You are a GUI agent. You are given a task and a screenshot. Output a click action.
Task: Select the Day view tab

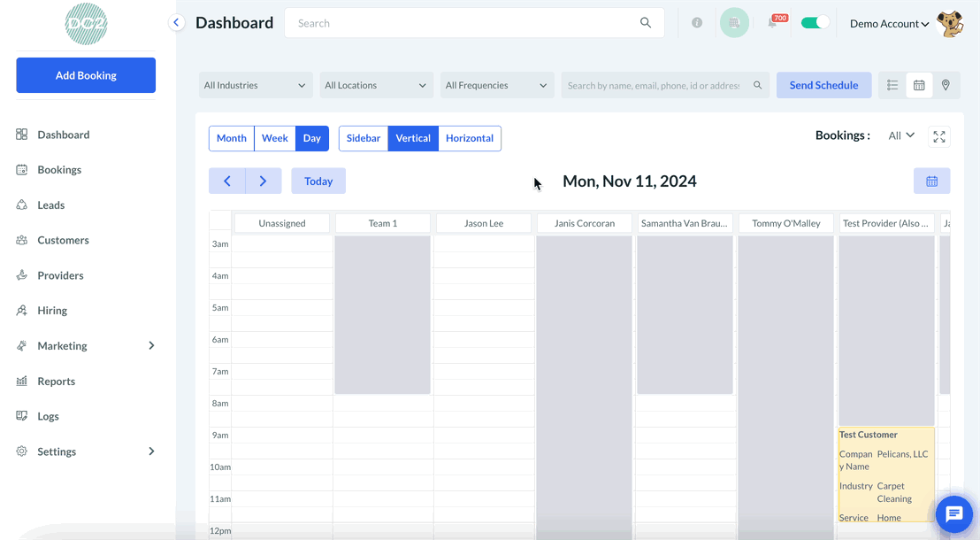pos(312,138)
